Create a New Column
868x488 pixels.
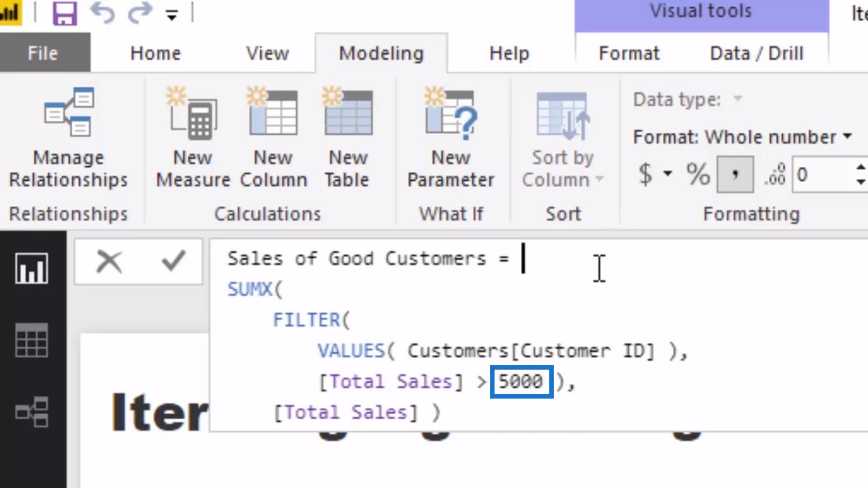pyautogui.click(x=273, y=138)
